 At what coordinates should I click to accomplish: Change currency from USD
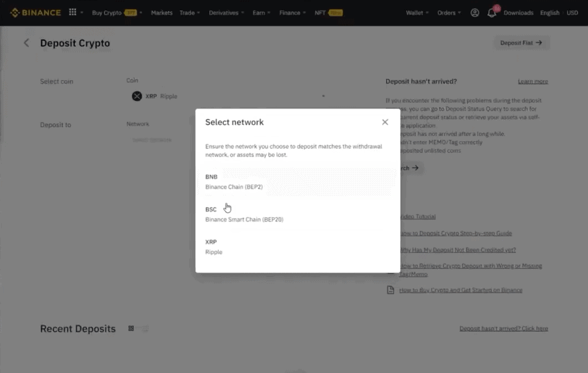click(x=573, y=13)
